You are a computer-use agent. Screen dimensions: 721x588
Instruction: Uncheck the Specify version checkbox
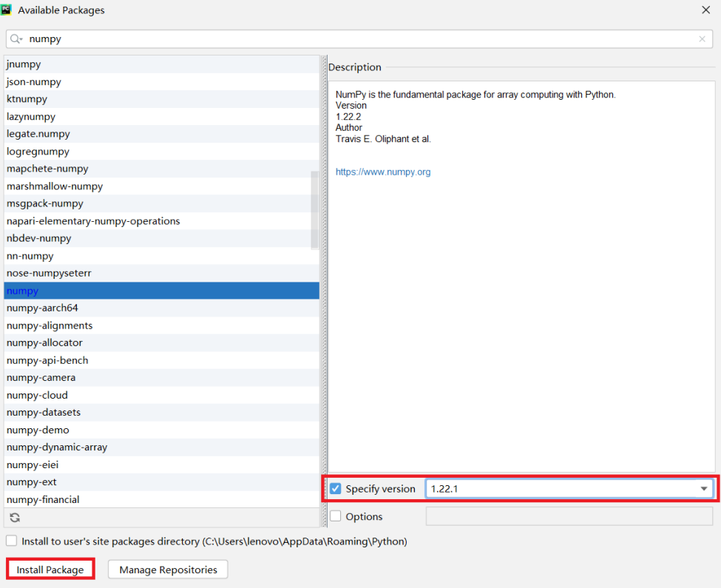[x=336, y=488]
